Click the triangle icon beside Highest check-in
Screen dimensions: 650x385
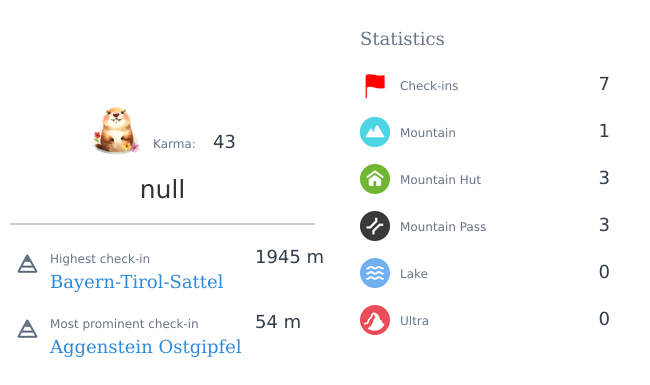coord(27,264)
